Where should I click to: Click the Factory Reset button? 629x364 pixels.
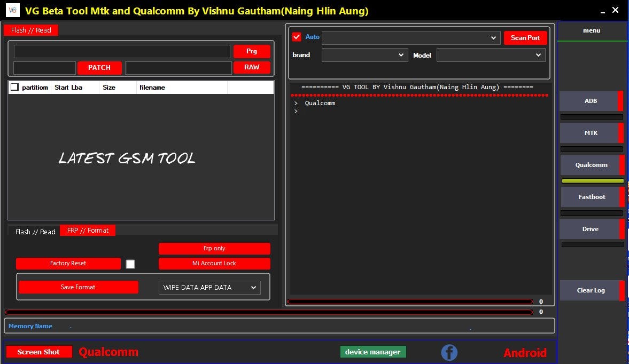tap(68, 263)
